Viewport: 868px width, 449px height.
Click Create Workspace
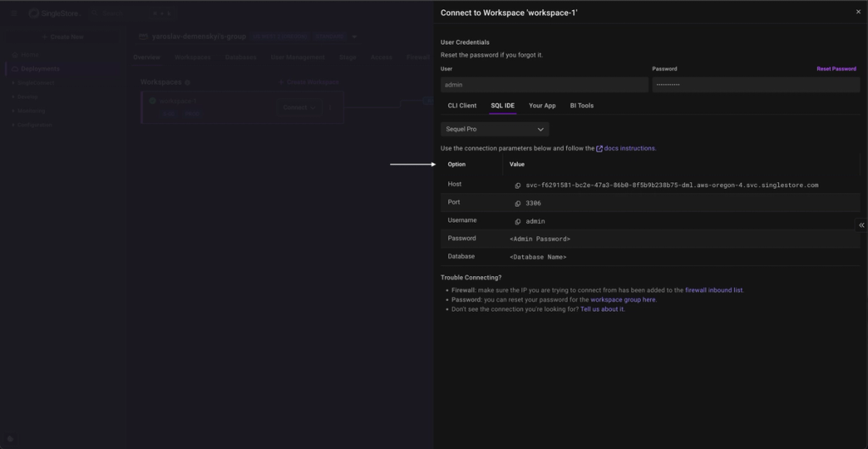click(309, 82)
